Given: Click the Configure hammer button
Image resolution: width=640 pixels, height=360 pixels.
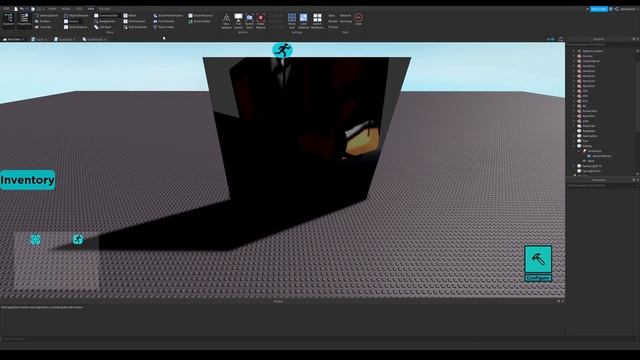Looking at the screenshot, I should pos(538,263).
